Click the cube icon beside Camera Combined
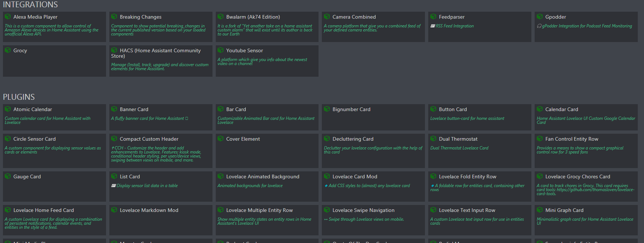The height and width of the screenshot is (243, 644). click(327, 16)
